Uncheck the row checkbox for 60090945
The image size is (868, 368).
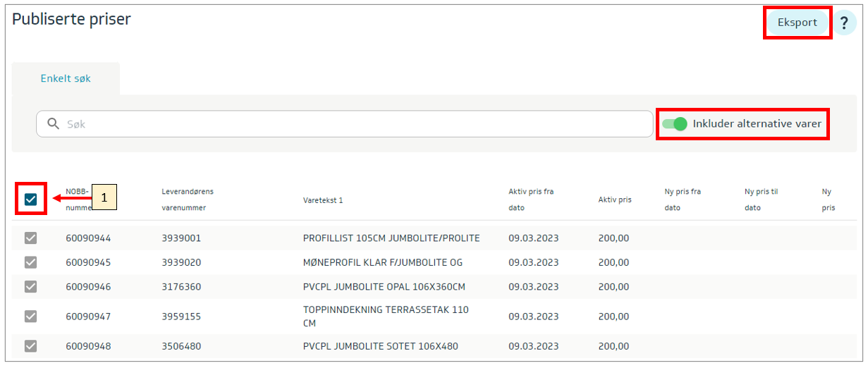30,262
